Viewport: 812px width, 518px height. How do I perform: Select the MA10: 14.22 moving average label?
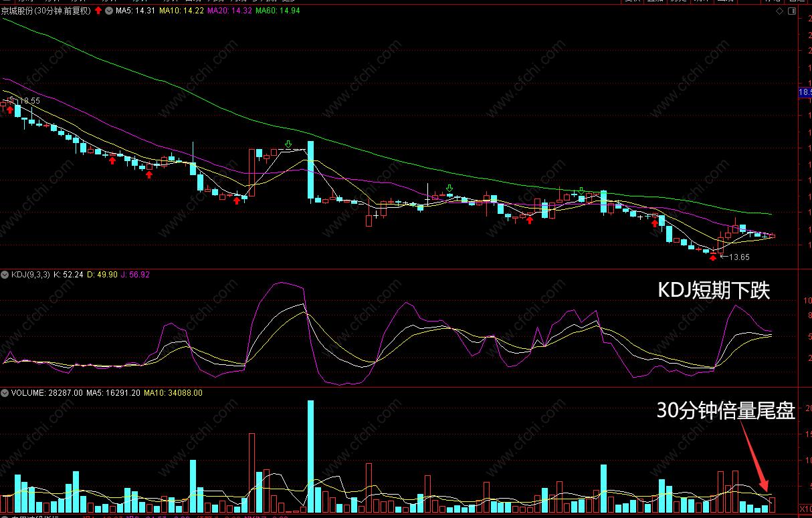(x=182, y=11)
